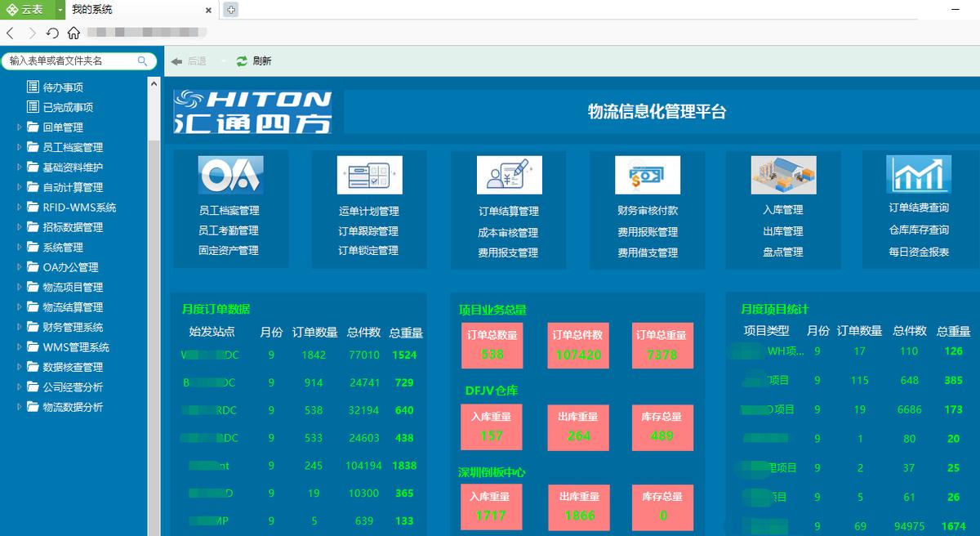Click the 刷新 refresh icon in the toolbar
The height and width of the screenshot is (536, 980).
[242, 60]
